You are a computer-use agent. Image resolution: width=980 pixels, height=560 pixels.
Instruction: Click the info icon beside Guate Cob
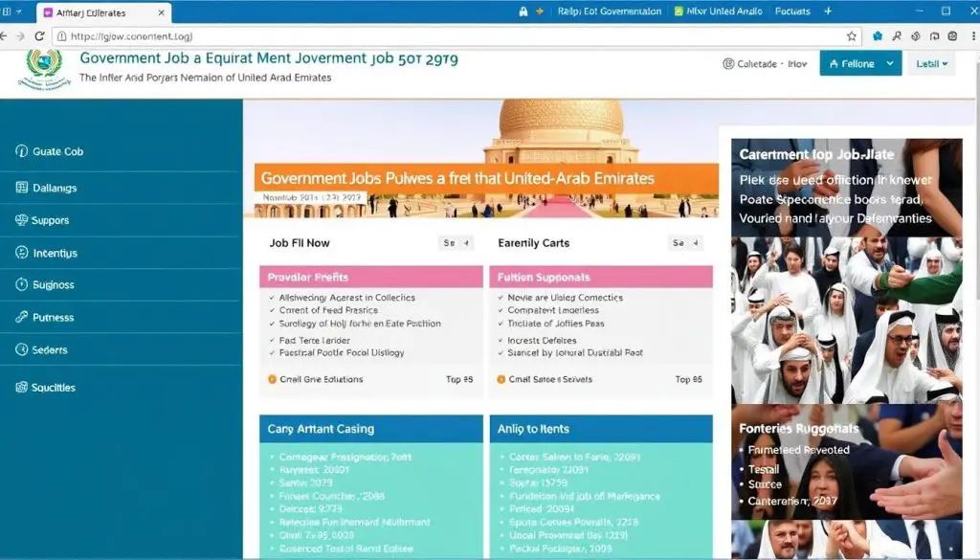pos(22,151)
